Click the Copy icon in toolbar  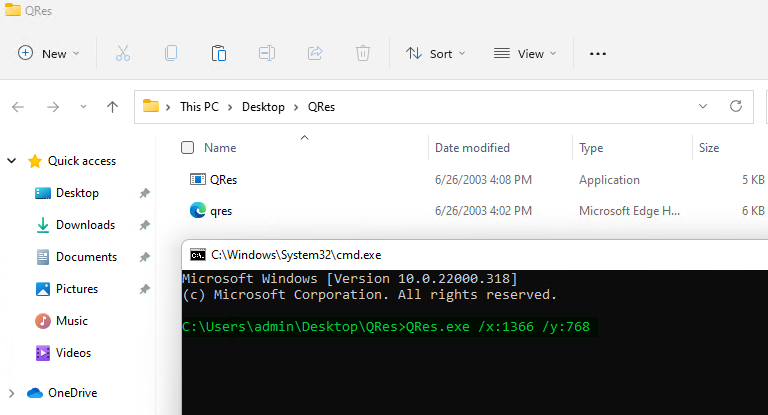coord(170,53)
